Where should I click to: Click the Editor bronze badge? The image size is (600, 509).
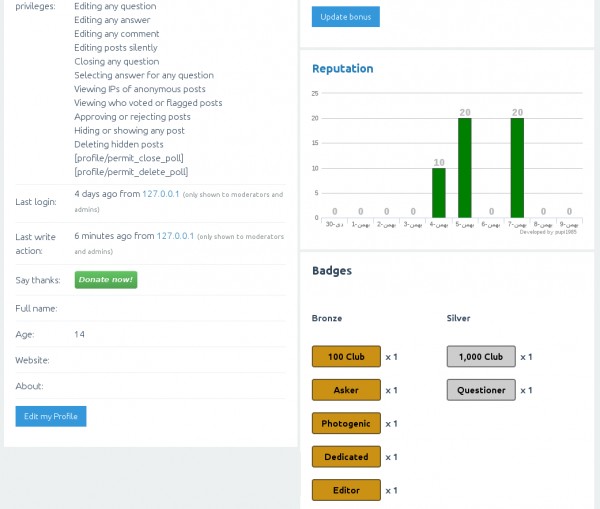[346, 490]
